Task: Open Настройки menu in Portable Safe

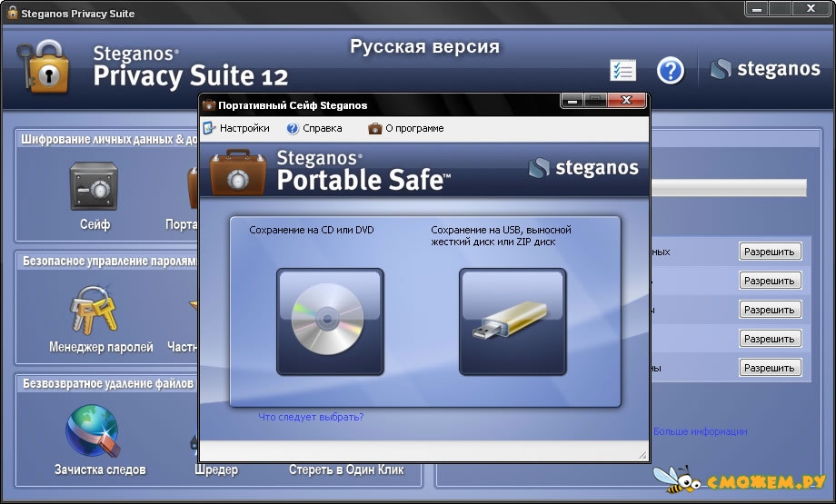Action: (x=237, y=128)
